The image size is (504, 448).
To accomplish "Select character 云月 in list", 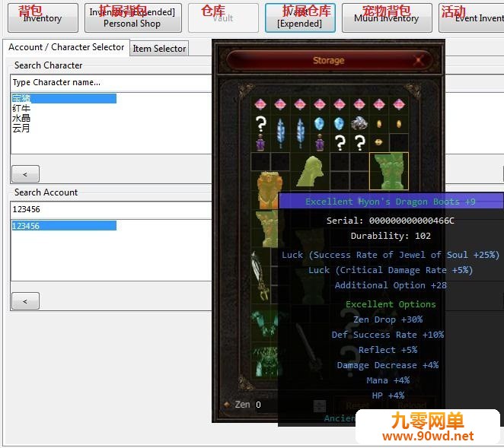I will coord(21,129).
